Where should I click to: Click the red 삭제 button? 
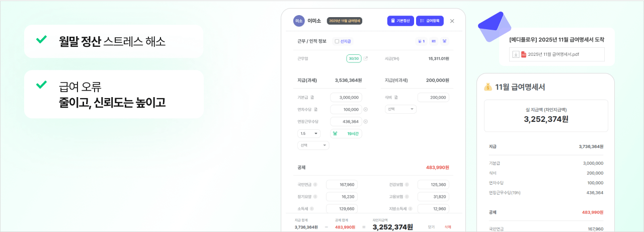tap(448, 227)
